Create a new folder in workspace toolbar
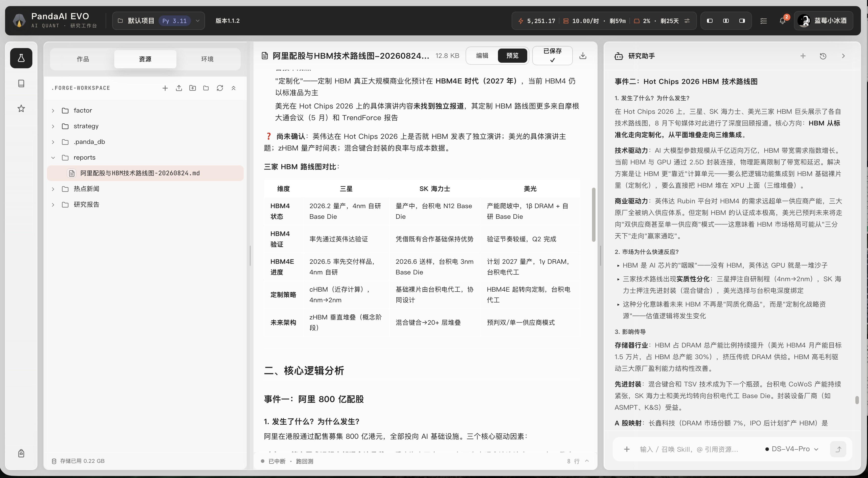 206,88
